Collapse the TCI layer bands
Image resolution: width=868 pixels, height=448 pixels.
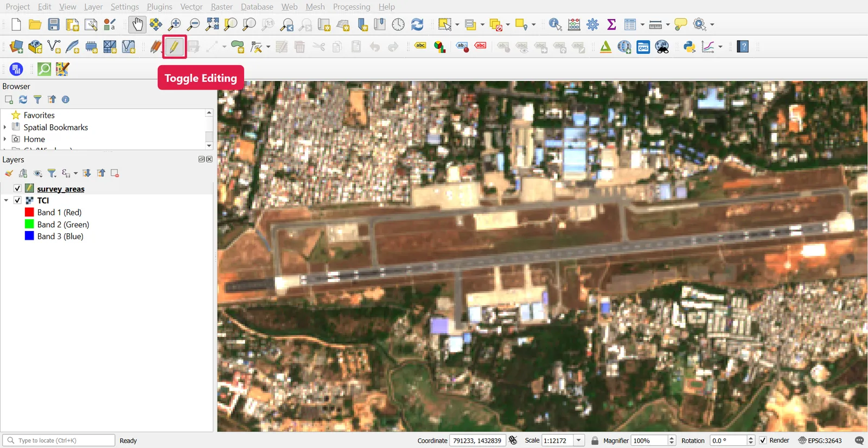(x=6, y=200)
